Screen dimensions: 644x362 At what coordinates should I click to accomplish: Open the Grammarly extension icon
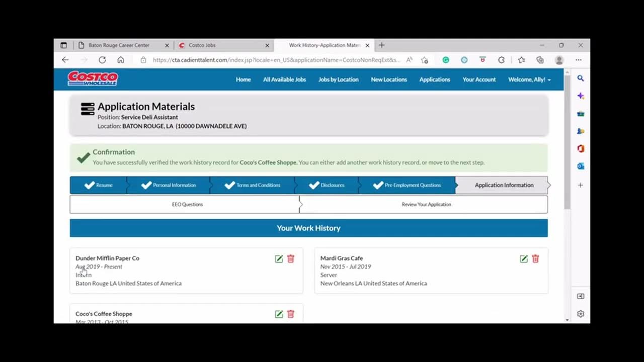pyautogui.click(x=446, y=60)
